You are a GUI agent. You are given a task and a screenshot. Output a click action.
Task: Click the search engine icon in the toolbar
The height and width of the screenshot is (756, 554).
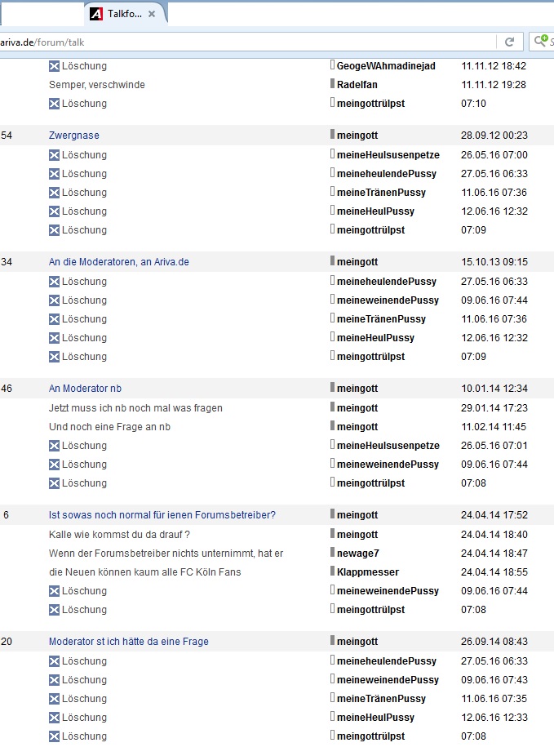541,42
